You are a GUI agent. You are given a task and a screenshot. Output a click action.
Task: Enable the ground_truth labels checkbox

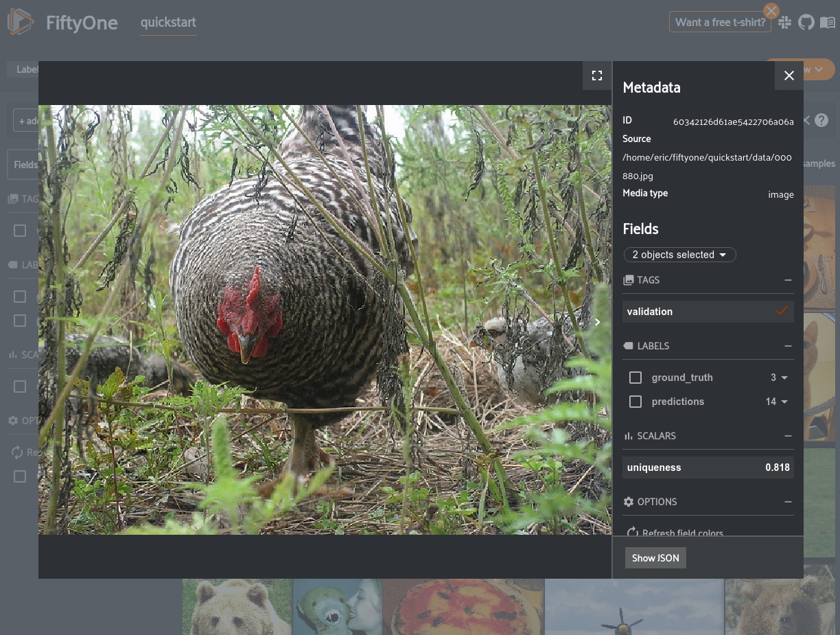pos(635,377)
